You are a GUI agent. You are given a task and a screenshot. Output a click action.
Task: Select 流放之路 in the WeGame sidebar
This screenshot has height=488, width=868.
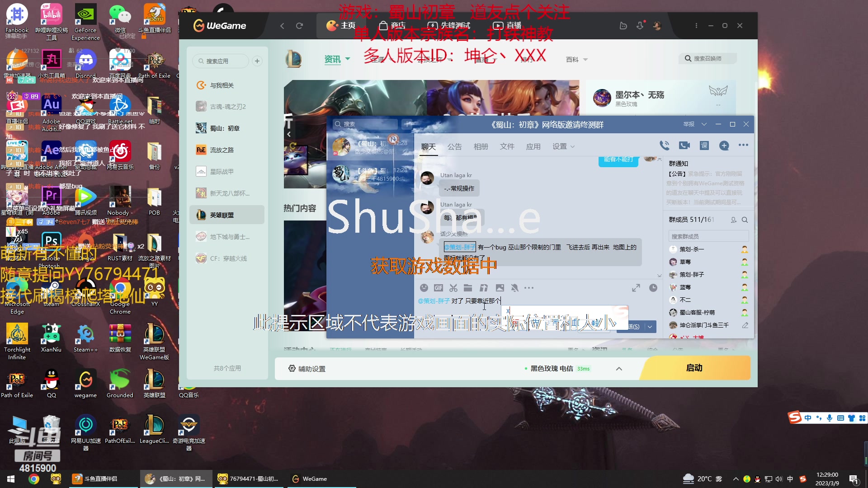227,150
